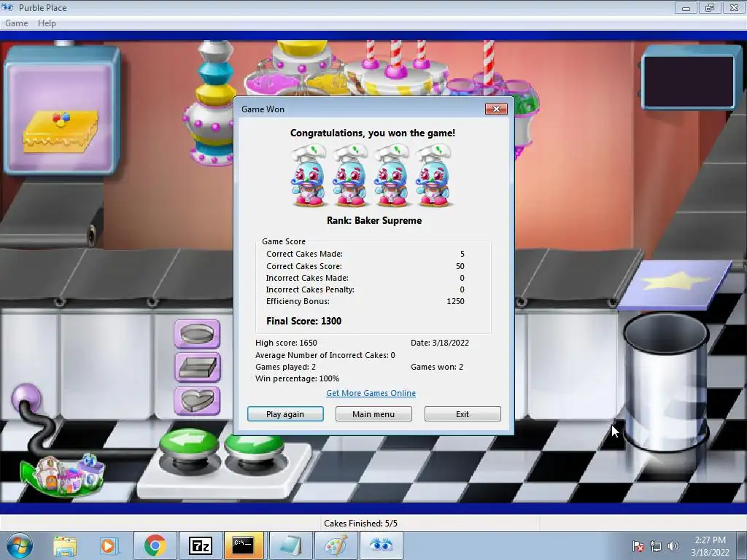This screenshot has width=747, height=560.
Task: Click the second chef Purble icon
Action: tap(350, 175)
